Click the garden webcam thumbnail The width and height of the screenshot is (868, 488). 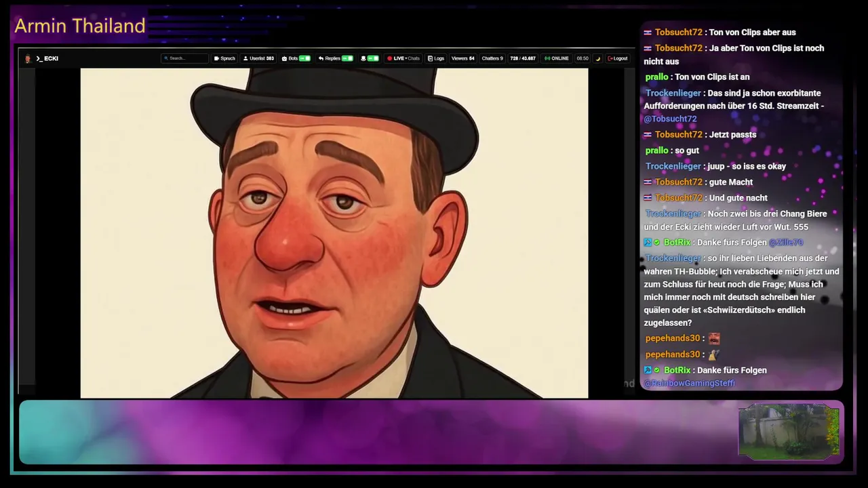(x=789, y=430)
